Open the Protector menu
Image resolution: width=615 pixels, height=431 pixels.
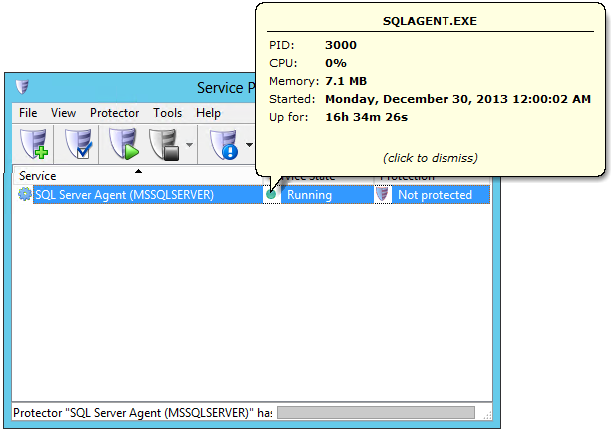pyautogui.click(x=115, y=113)
